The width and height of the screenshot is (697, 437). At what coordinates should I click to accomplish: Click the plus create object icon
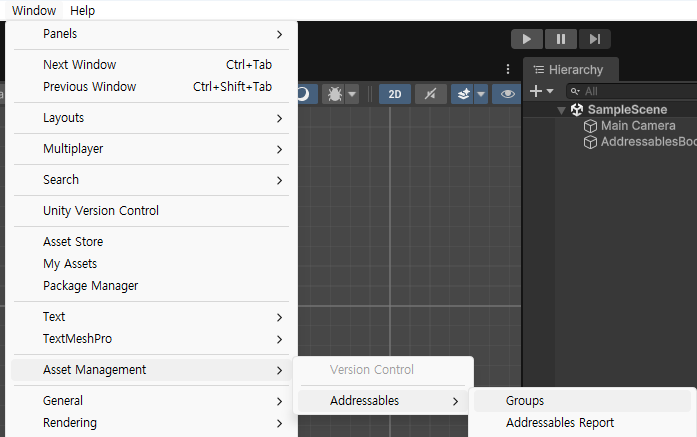pos(536,91)
